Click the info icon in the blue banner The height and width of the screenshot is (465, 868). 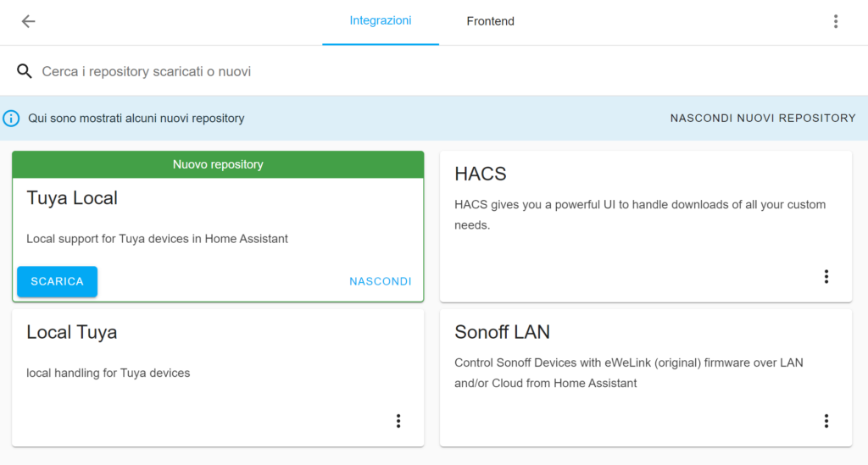pos(11,119)
